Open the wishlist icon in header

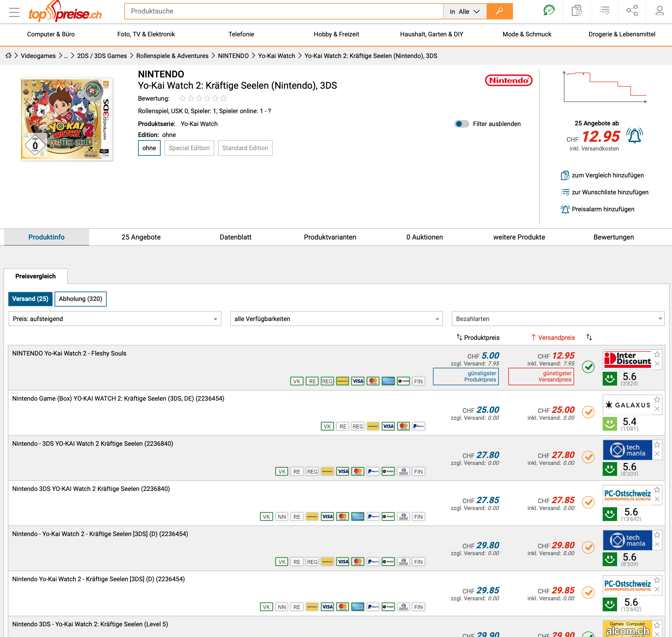pyautogui.click(x=605, y=11)
